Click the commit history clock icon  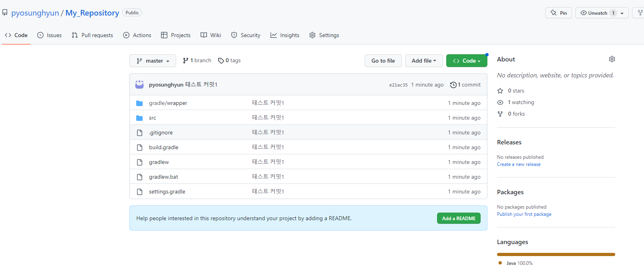click(453, 85)
